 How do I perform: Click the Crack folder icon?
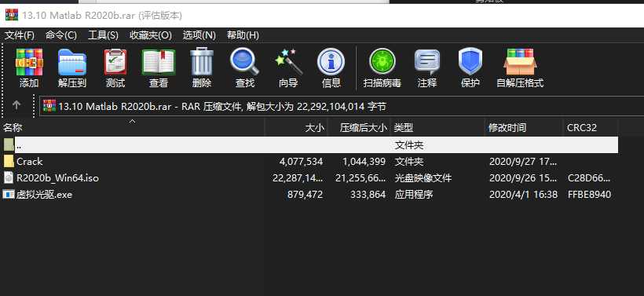[x=9, y=161]
